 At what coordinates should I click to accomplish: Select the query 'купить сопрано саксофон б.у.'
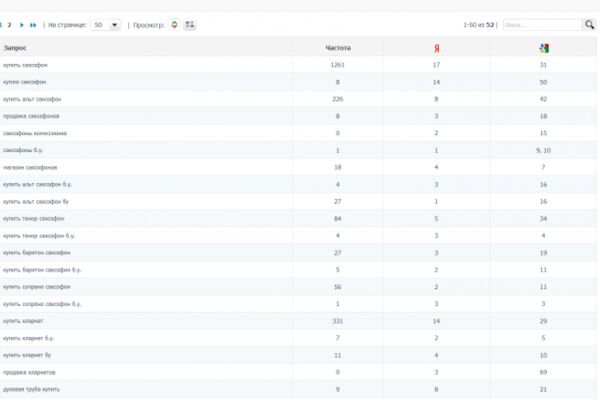42,304
